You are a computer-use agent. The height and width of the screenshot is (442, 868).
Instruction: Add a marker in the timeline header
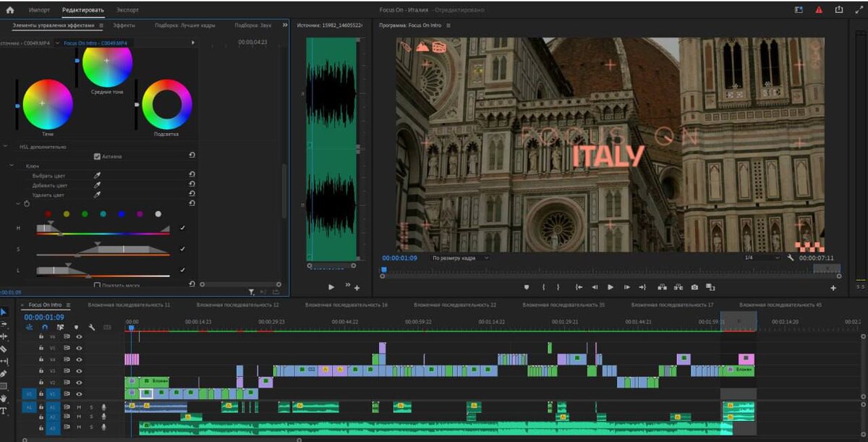[75, 327]
